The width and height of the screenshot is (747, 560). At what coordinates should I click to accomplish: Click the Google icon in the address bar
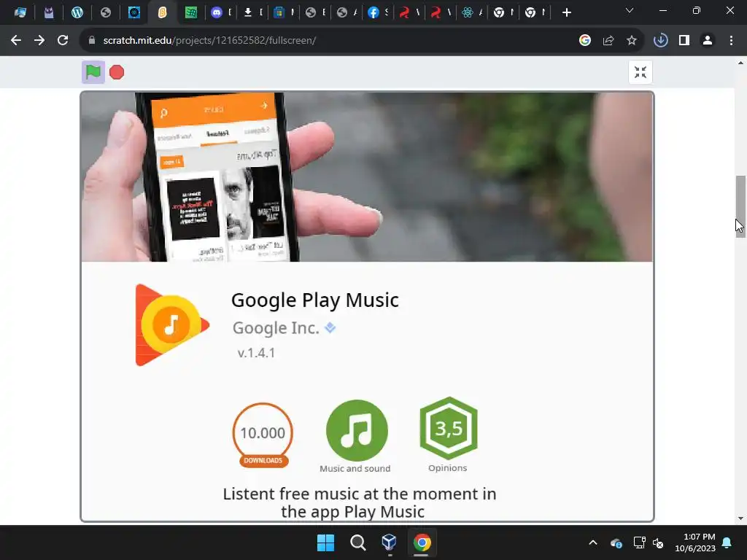[x=585, y=41]
